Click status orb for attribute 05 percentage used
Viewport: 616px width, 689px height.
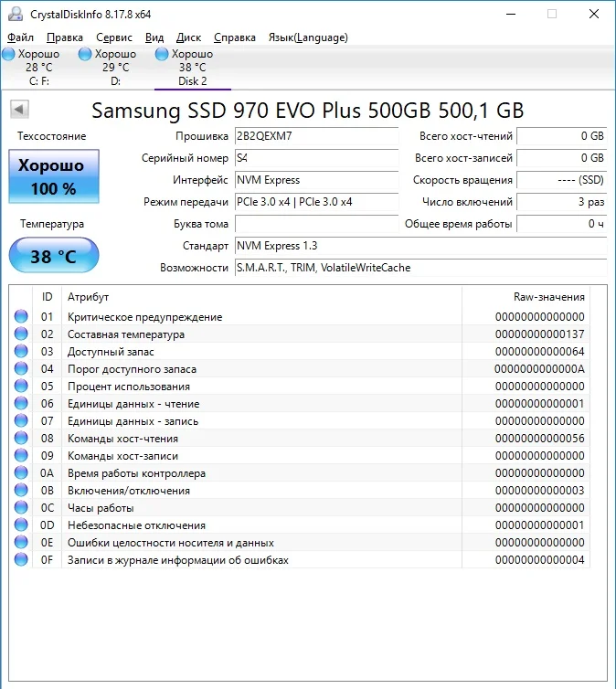tap(21, 386)
